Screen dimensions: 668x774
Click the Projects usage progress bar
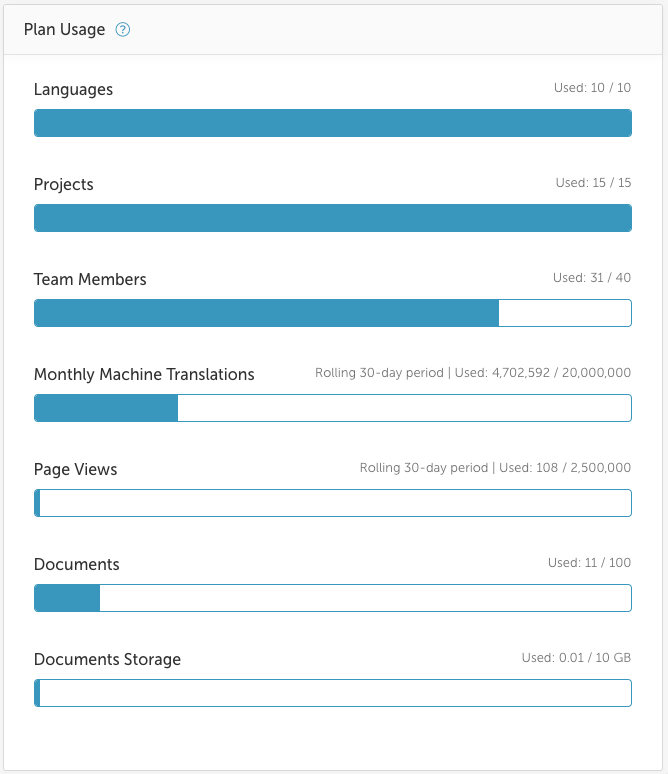pos(333,218)
